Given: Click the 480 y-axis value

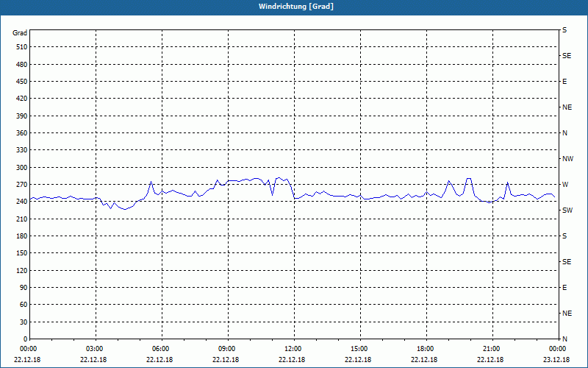Looking at the screenshot, I should click(x=22, y=65).
